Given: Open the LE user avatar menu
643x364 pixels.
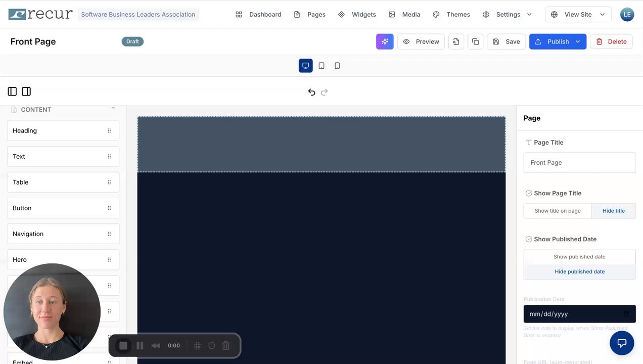Looking at the screenshot, I should tap(627, 14).
